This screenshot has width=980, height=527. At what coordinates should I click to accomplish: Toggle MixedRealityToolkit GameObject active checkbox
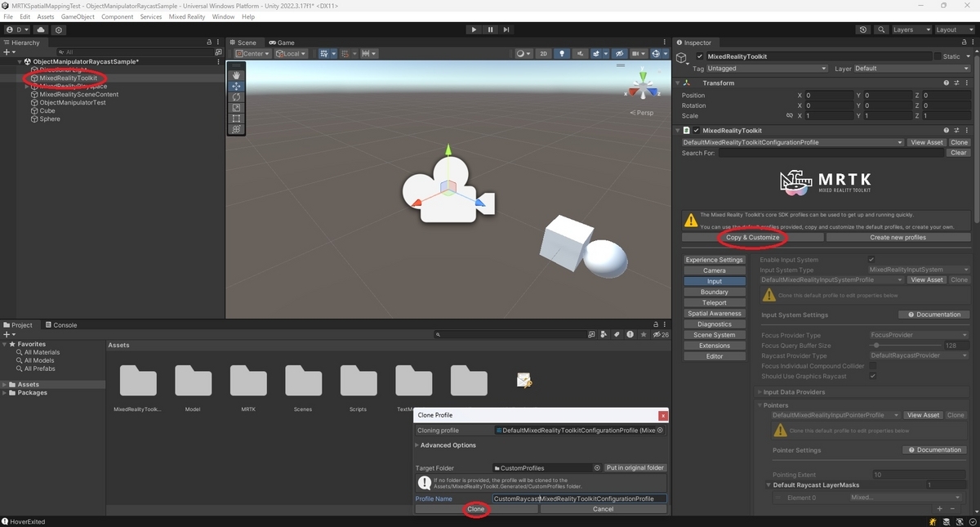700,56
